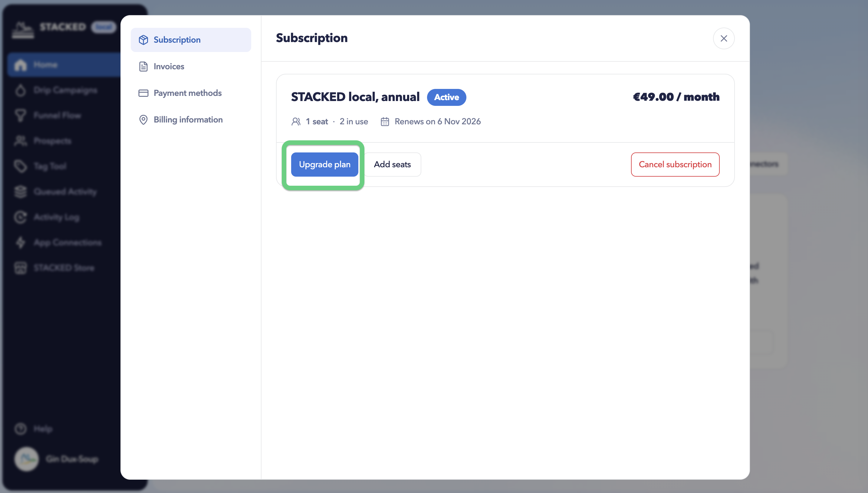Click the Subscription cube icon
The image size is (868, 493).
click(143, 40)
